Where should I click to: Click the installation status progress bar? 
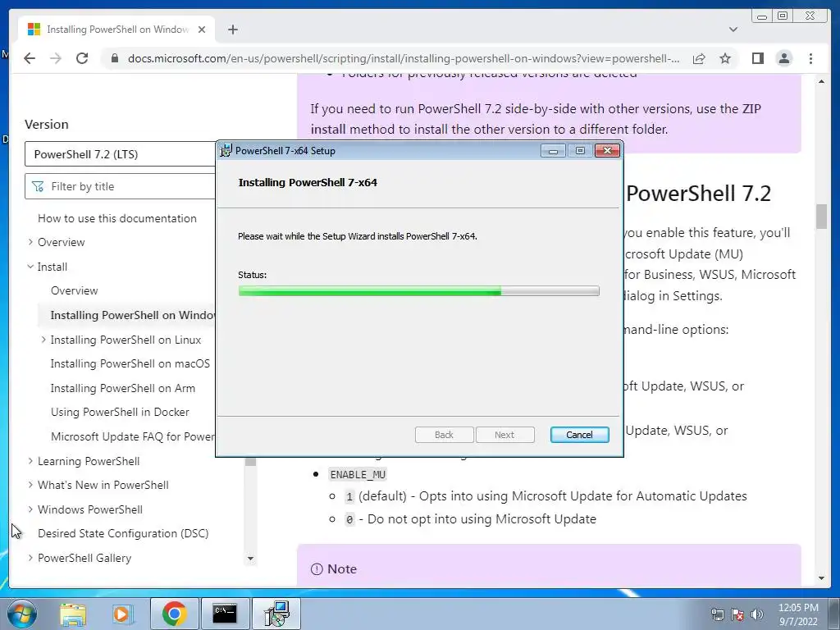pyautogui.click(x=418, y=291)
